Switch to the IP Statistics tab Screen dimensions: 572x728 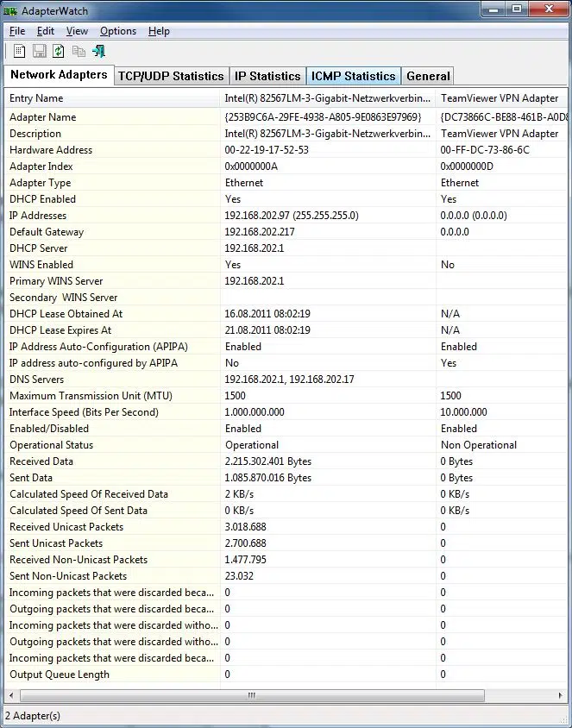coord(267,76)
